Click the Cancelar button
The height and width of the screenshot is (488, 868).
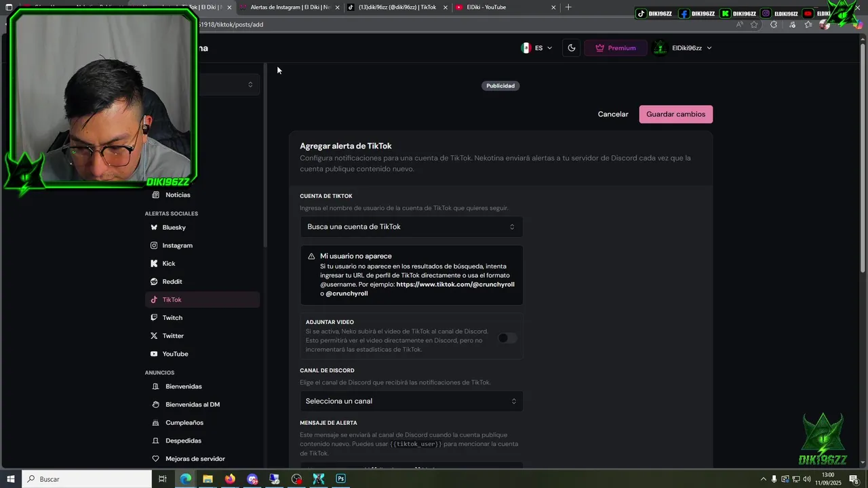point(613,114)
